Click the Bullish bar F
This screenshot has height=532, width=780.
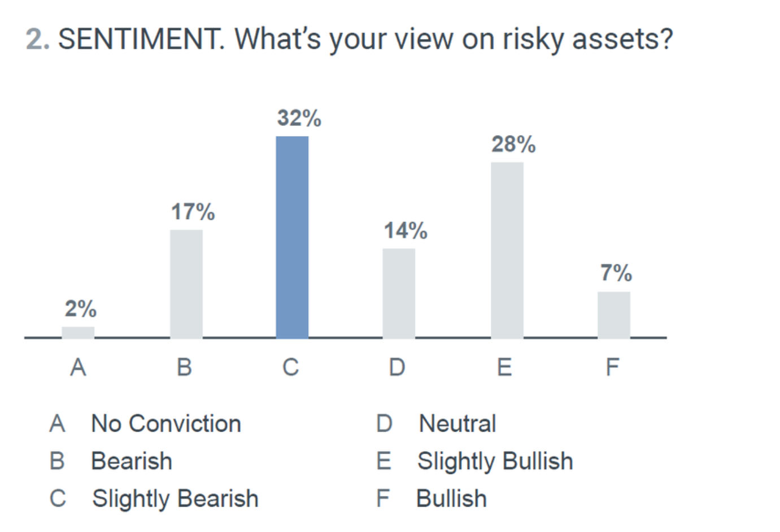tap(613, 315)
